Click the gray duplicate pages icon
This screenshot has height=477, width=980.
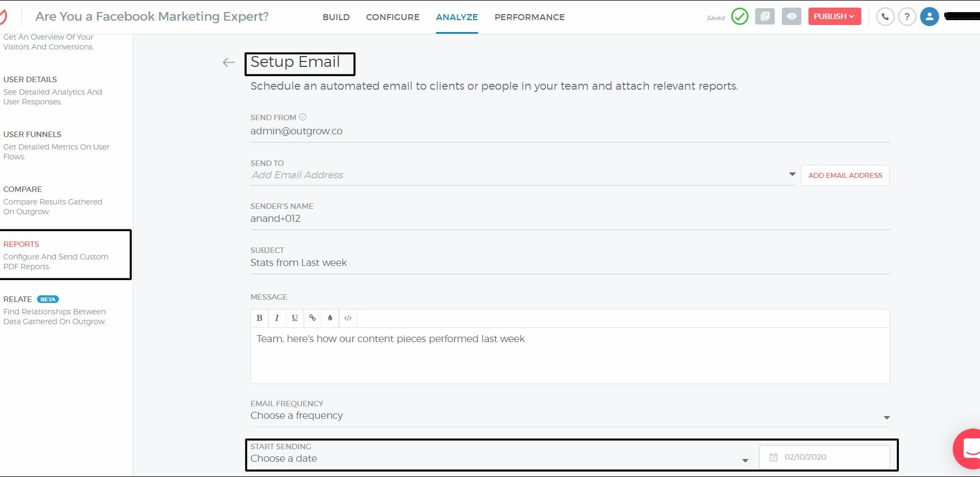coord(764,16)
